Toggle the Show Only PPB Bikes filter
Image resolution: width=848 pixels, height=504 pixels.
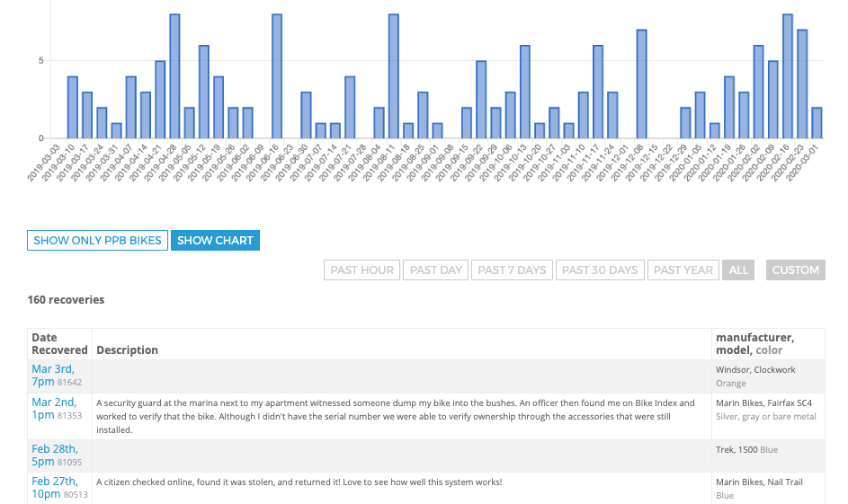[x=97, y=241]
